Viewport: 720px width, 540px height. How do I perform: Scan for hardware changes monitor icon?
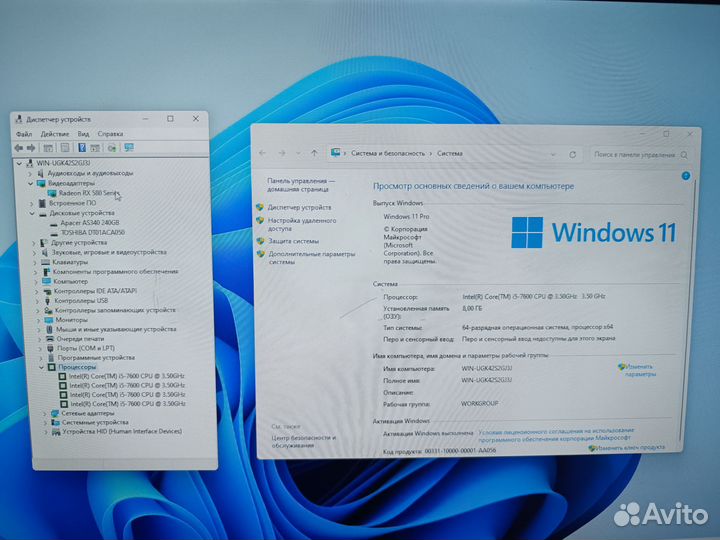(129, 147)
